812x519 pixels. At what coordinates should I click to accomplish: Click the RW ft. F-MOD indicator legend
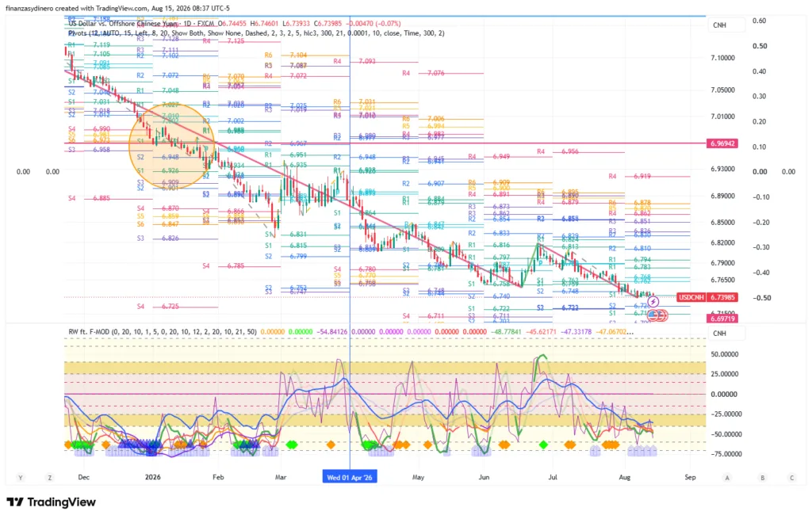pos(162,332)
